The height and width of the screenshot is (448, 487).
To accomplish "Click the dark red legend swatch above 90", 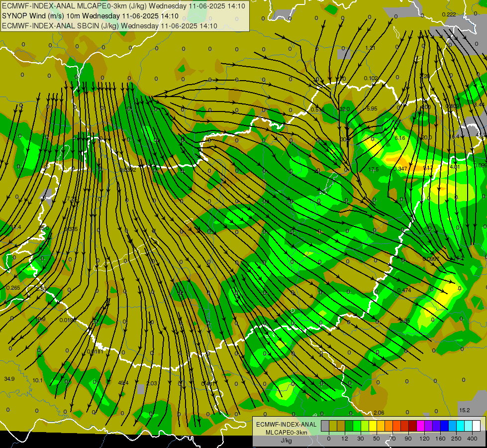I will pos(413,426).
